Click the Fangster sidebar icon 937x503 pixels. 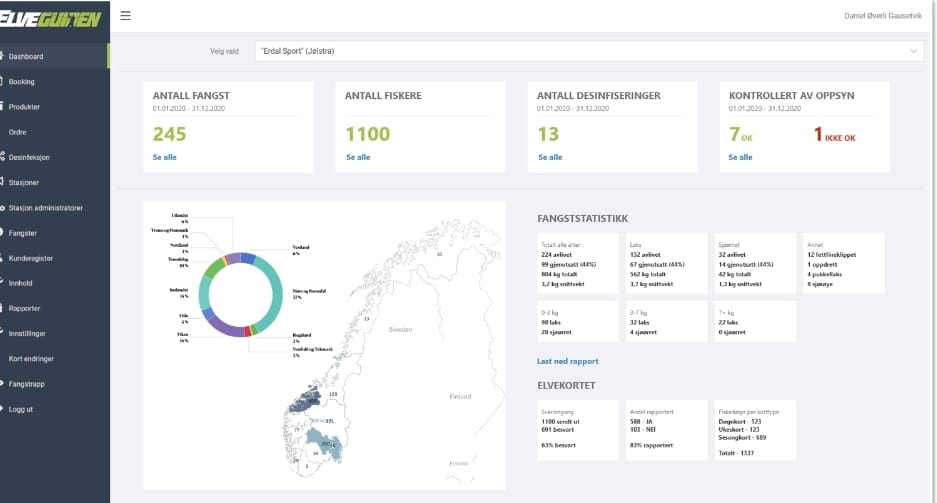click(x=3, y=233)
